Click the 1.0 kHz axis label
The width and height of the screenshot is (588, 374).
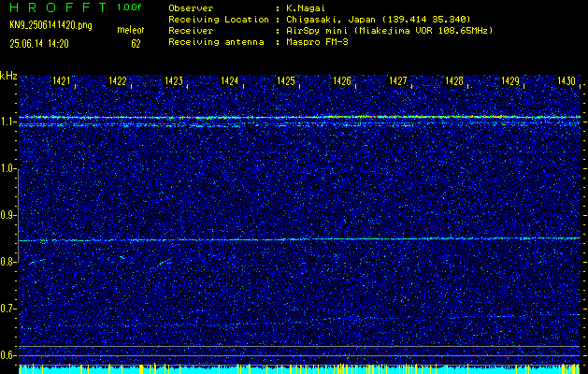[x=7, y=169]
